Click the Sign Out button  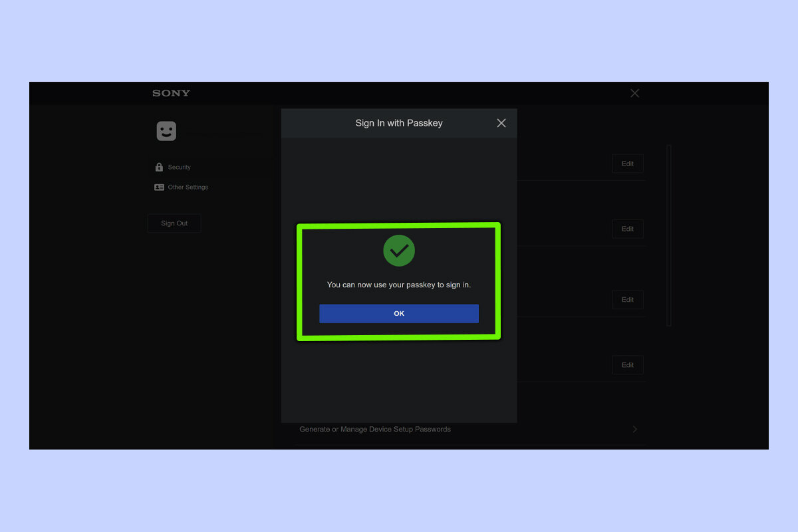[174, 223]
